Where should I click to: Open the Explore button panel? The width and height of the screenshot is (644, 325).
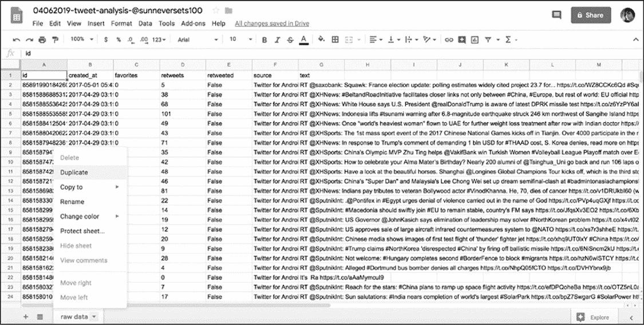pos(594,316)
